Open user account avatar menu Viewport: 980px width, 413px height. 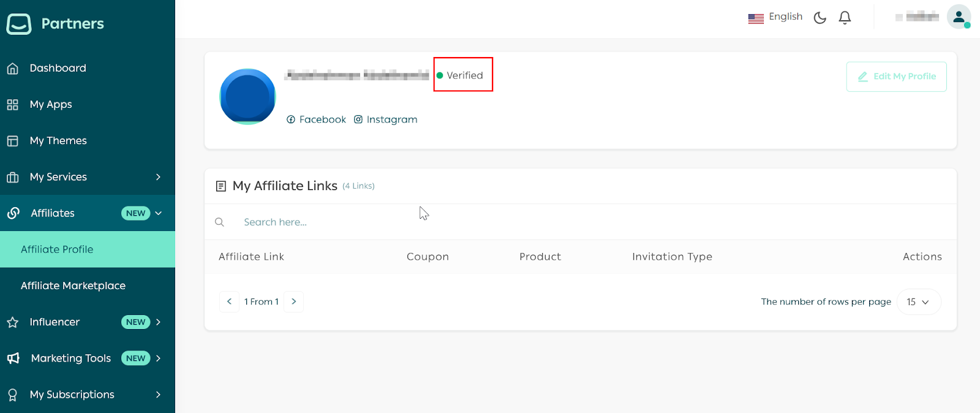tap(958, 17)
